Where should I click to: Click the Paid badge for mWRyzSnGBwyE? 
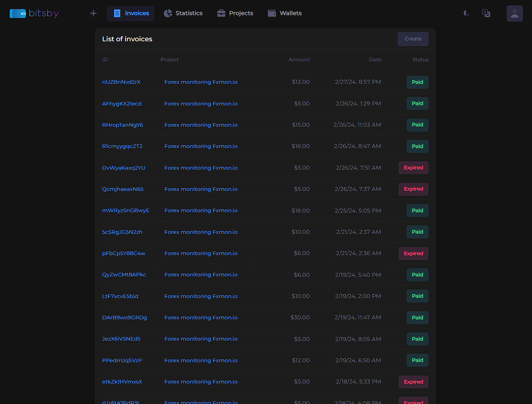click(x=417, y=211)
